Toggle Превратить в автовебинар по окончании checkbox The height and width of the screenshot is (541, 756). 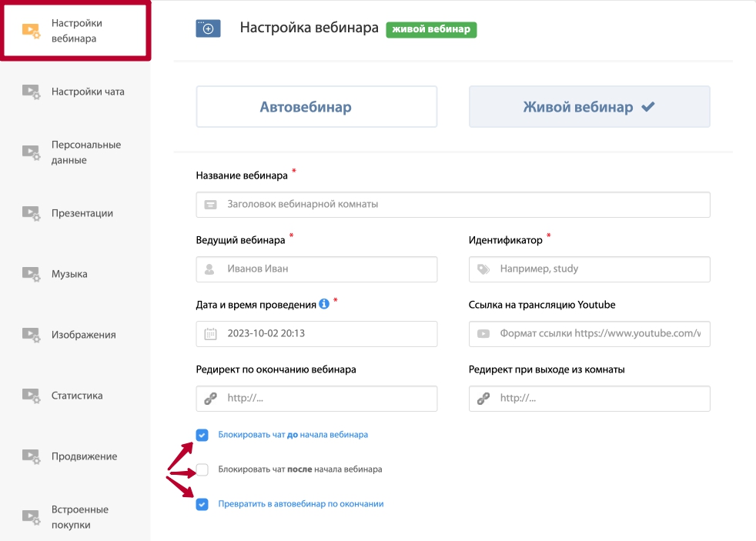(202, 504)
